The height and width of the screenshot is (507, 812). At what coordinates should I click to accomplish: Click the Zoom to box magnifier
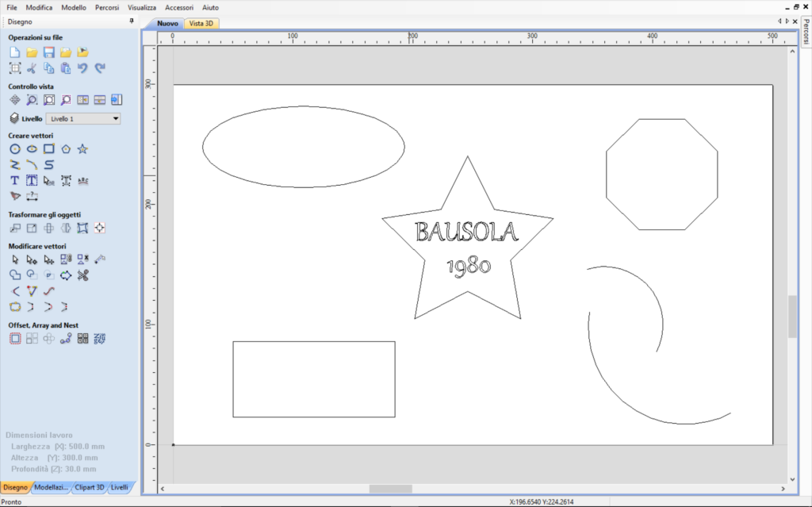pos(32,100)
